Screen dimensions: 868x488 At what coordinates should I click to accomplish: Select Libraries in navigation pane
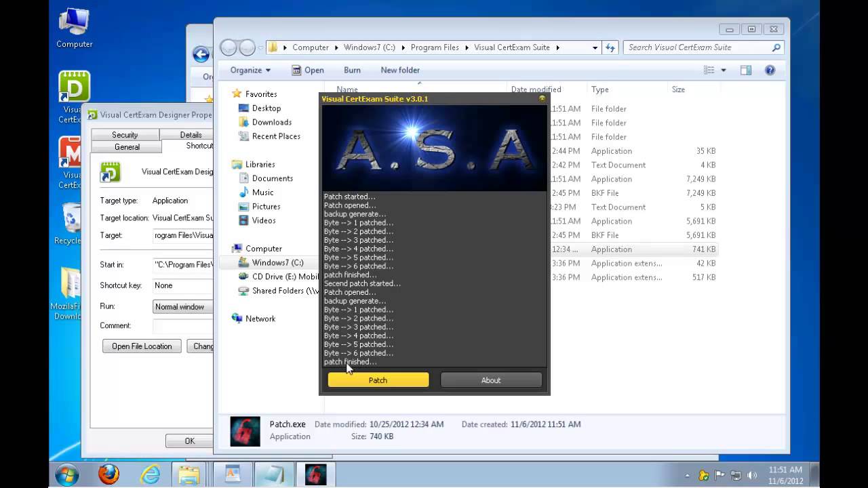coord(260,164)
